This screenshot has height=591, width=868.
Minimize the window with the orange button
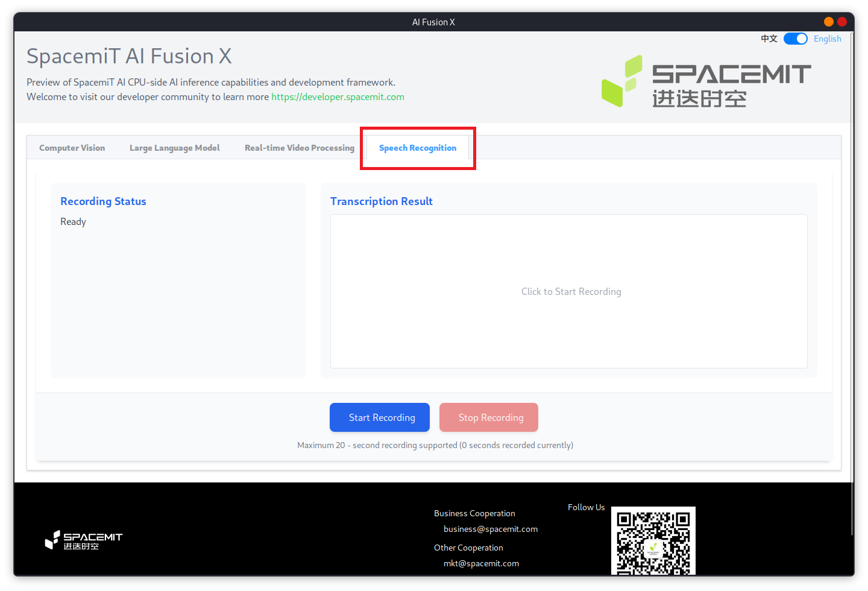(x=829, y=22)
